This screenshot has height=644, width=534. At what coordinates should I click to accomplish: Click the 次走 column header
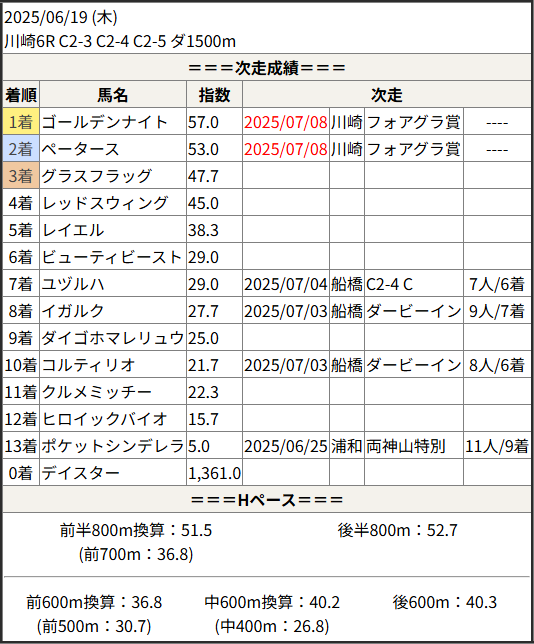pyautogui.click(x=387, y=94)
